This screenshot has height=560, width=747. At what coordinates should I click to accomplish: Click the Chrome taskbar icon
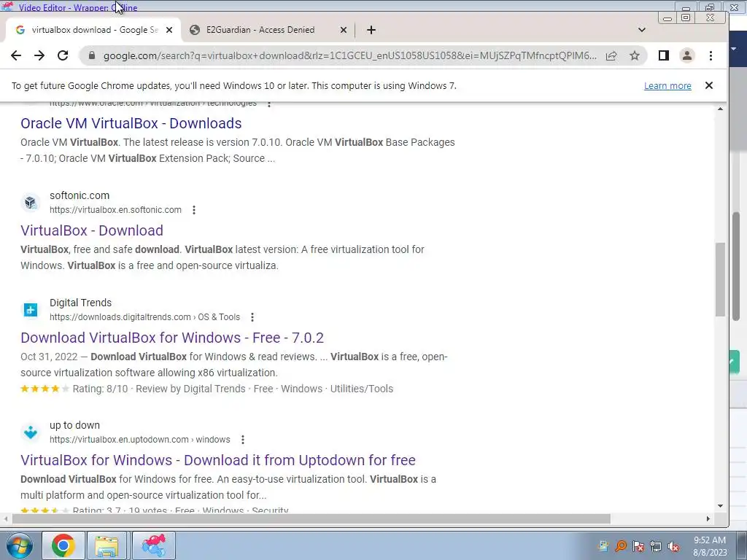pyautogui.click(x=63, y=545)
